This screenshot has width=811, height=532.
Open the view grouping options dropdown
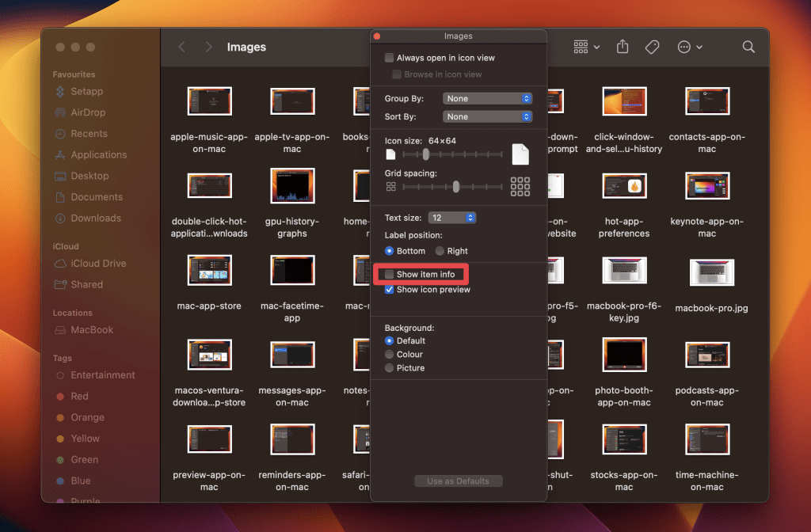[587, 47]
